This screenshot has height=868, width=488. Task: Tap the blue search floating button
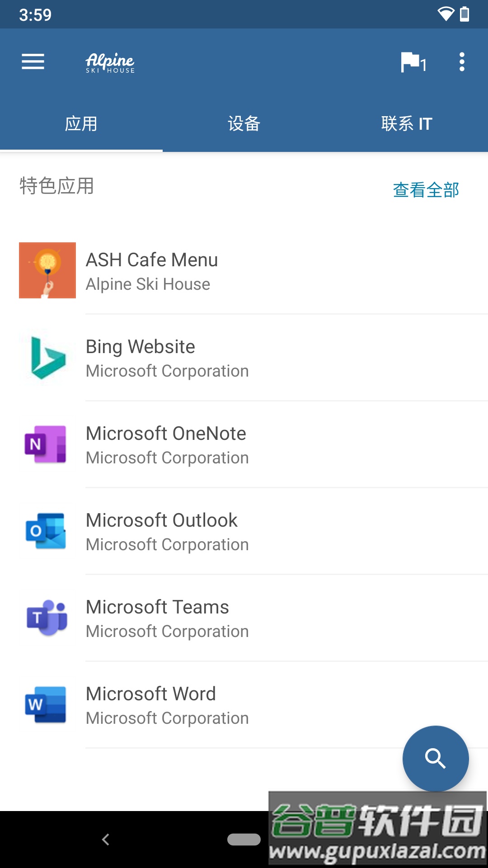pos(436,758)
